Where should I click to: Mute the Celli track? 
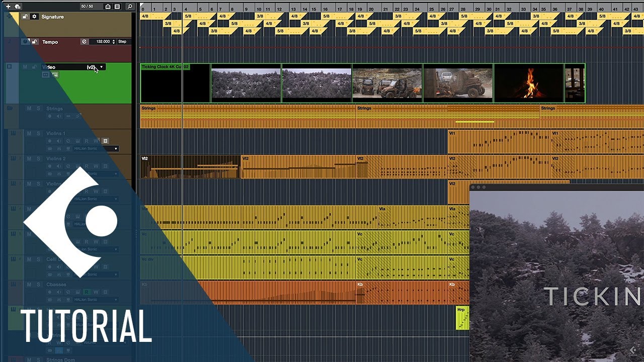(29, 259)
